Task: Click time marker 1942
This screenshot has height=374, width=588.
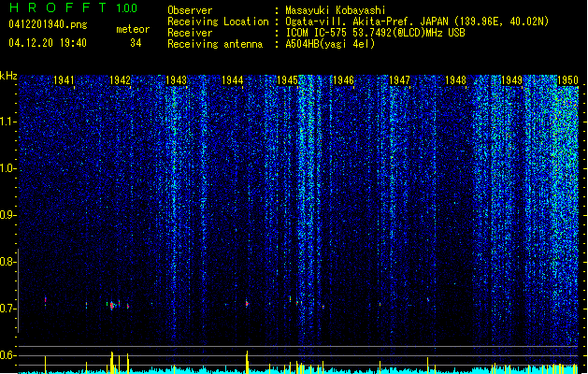Action: click(120, 80)
